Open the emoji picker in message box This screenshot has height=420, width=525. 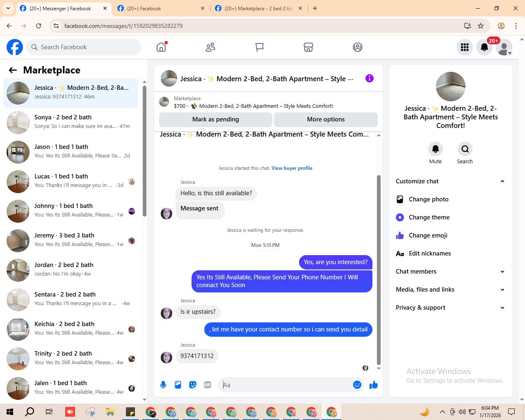tap(357, 385)
